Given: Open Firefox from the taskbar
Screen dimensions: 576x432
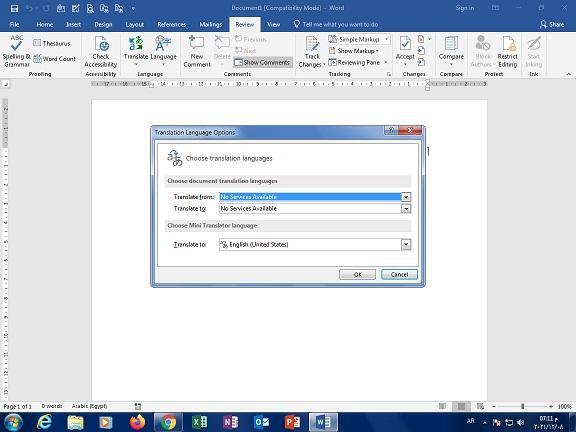Looking at the screenshot, I should click(137, 422).
